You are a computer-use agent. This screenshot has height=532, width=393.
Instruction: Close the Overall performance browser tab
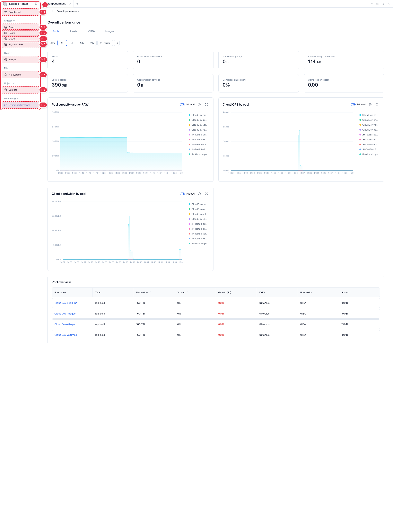70,4
